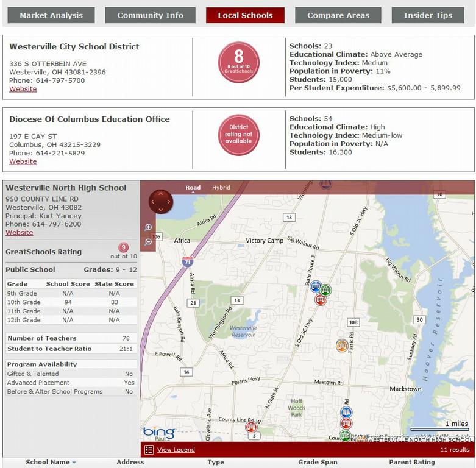Image resolution: width=476 pixels, height=468 pixels.
Task: Select the red school marker below the green marker
Action: (x=321, y=300)
